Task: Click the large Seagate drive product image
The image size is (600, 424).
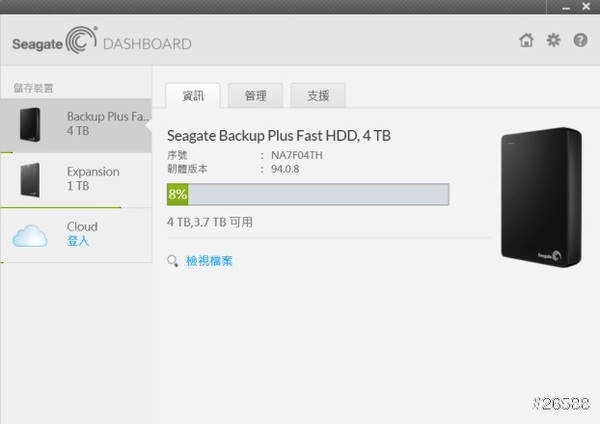Action: click(540, 196)
